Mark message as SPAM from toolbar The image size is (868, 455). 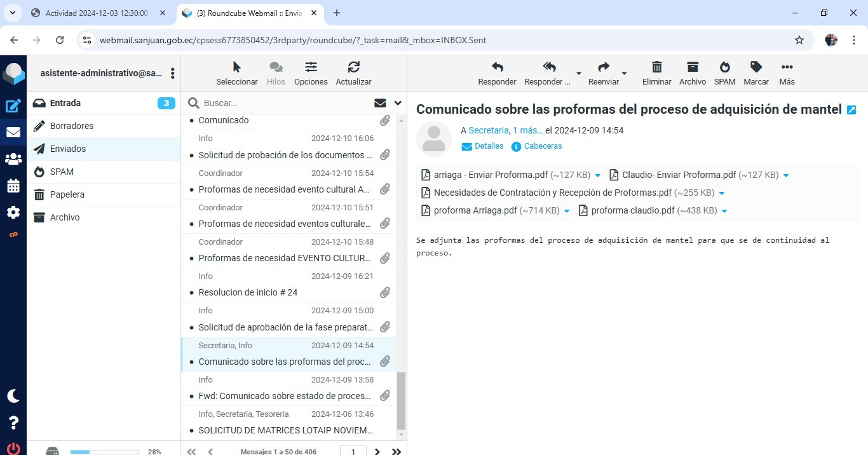click(x=724, y=73)
